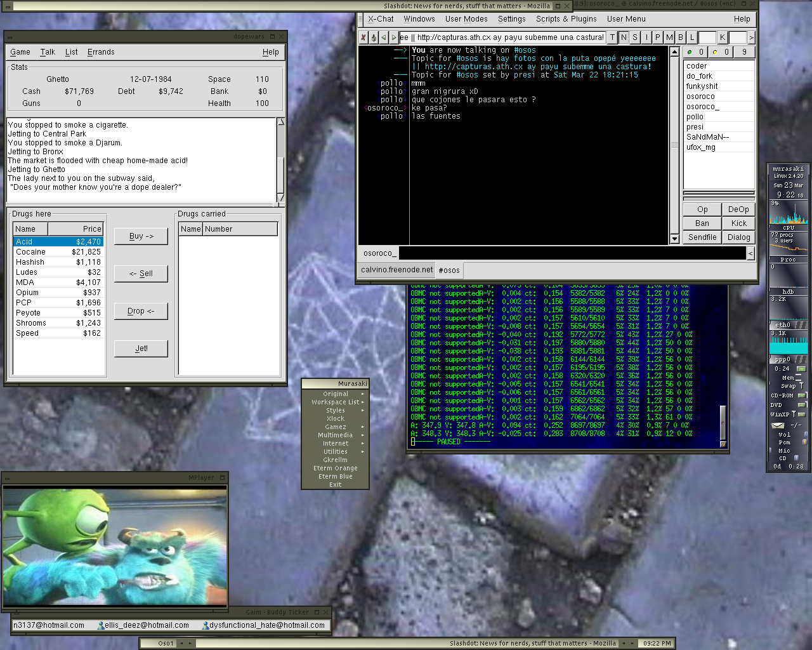
Task: Select user funkyshit in the X-Chat list
Action: click(719, 86)
